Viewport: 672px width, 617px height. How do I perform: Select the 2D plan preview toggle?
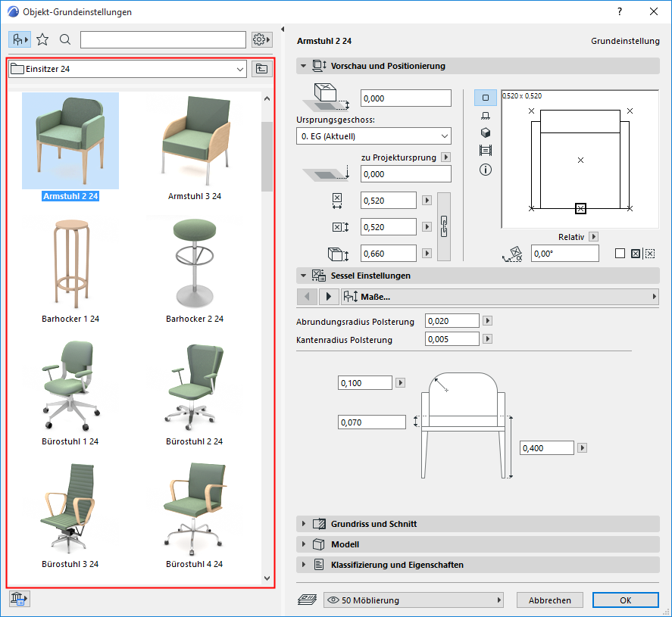tap(486, 98)
